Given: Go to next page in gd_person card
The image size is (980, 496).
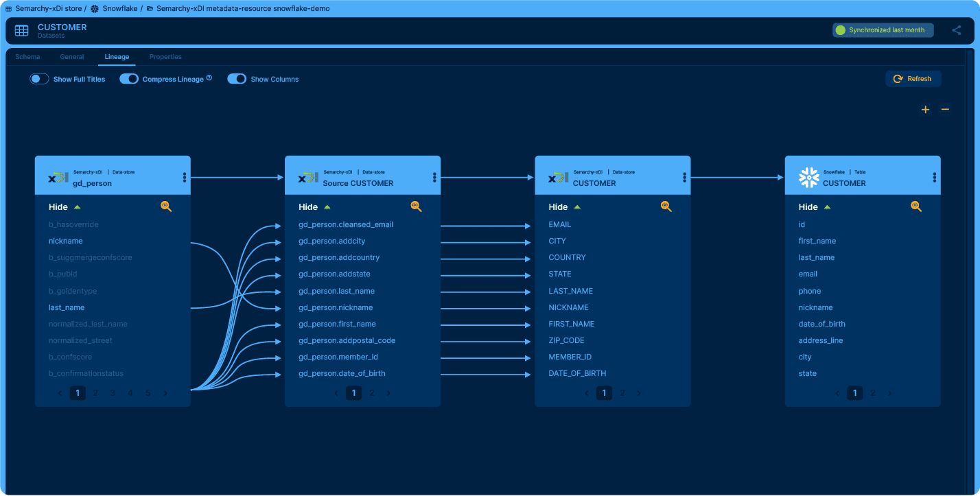Looking at the screenshot, I should click(x=165, y=393).
